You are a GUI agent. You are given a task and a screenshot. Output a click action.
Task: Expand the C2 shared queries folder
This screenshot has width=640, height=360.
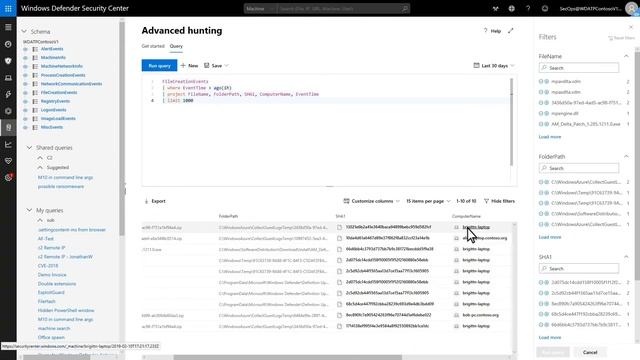40,158
